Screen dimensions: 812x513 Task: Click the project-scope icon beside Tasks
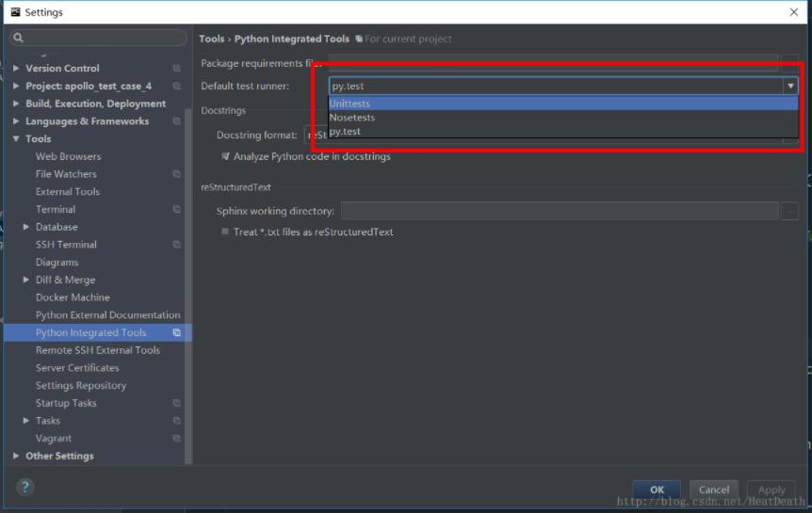click(x=176, y=421)
